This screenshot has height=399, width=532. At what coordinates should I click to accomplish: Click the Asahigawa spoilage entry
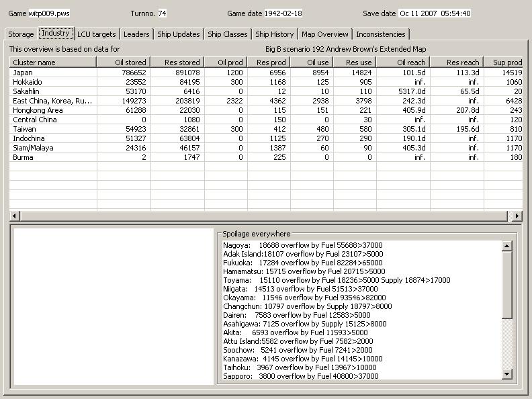pos(305,324)
